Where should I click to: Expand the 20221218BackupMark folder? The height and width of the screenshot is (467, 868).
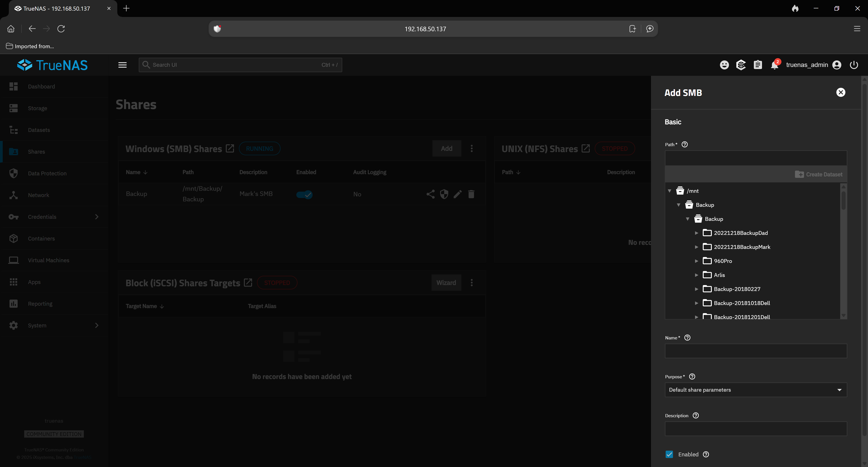tap(696, 247)
